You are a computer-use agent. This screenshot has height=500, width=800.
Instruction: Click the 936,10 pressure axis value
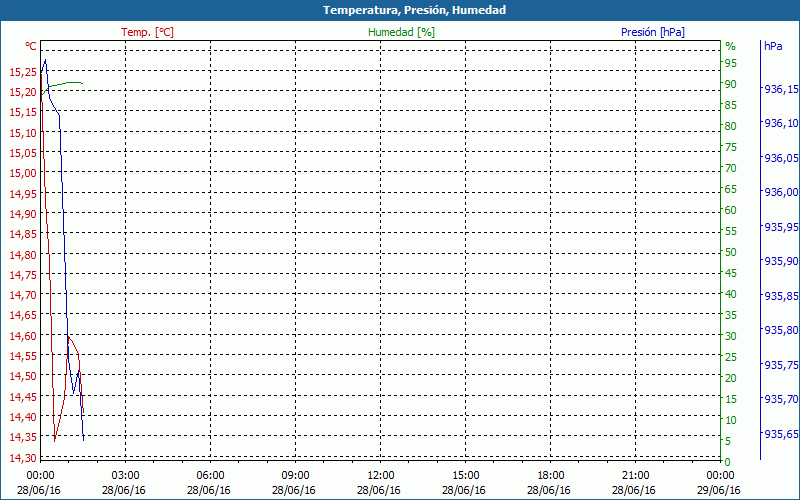point(781,123)
